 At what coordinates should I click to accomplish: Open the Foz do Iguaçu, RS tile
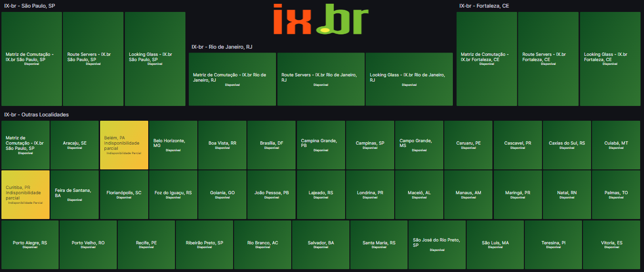[x=173, y=195]
